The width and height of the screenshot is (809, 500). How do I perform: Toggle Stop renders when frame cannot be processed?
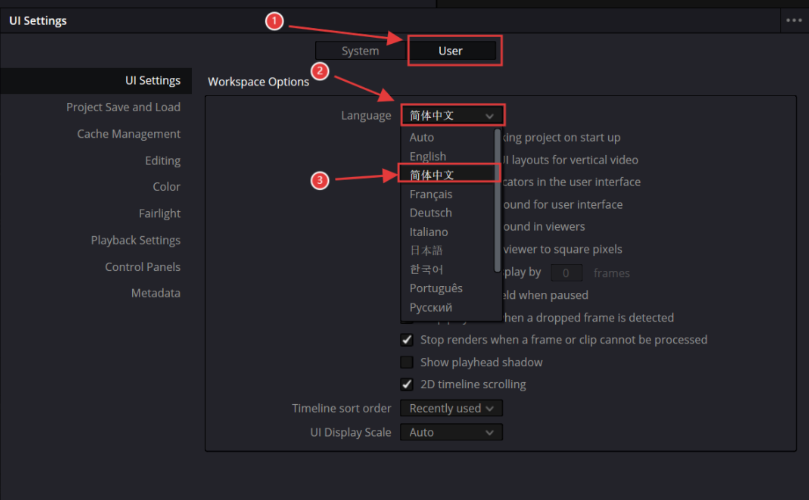click(x=407, y=340)
